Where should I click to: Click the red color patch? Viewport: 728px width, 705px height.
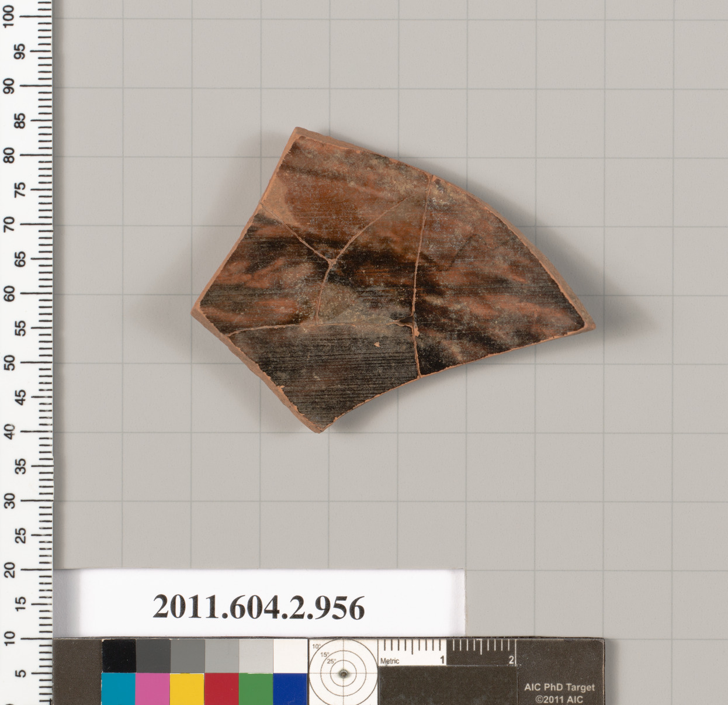[x=221, y=689]
